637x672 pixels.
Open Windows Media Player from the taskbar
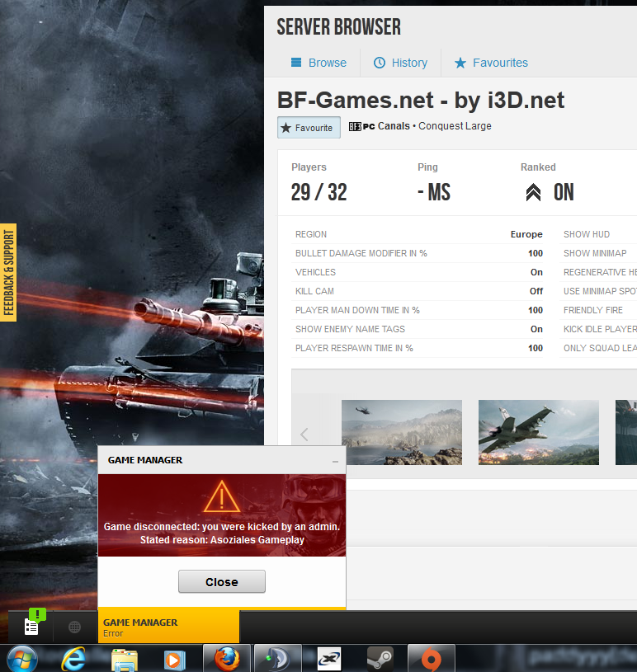click(175, 660)
